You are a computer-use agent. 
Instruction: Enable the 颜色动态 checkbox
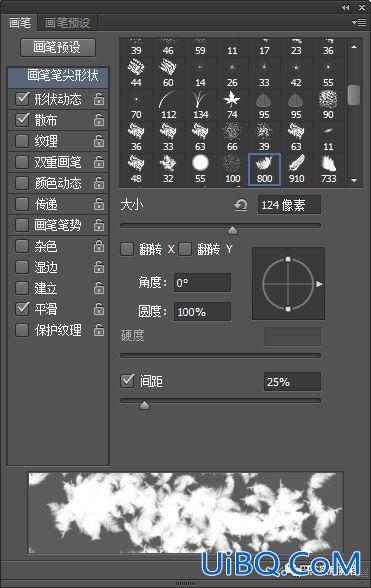[22, 183]
